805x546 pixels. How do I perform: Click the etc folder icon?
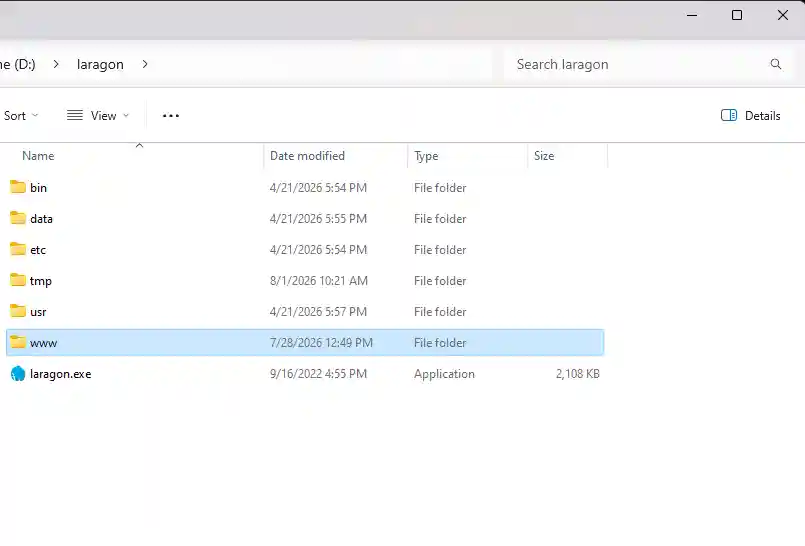tap(17, 249)
